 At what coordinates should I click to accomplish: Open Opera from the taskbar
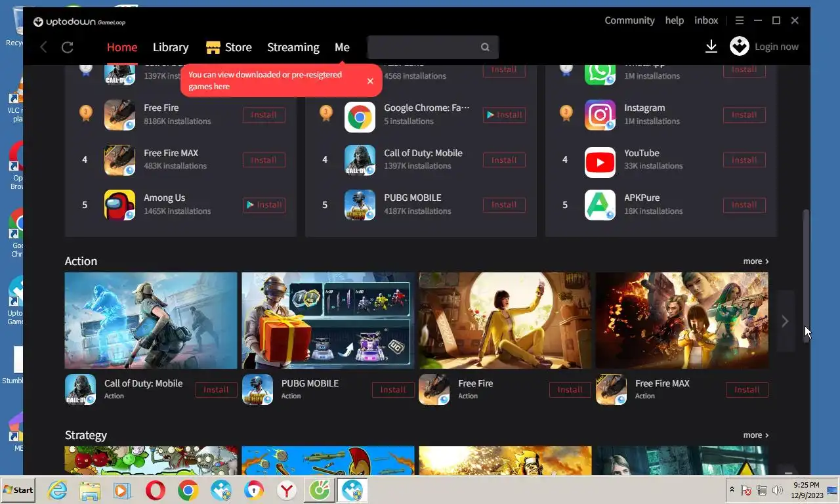coord(156,490)
